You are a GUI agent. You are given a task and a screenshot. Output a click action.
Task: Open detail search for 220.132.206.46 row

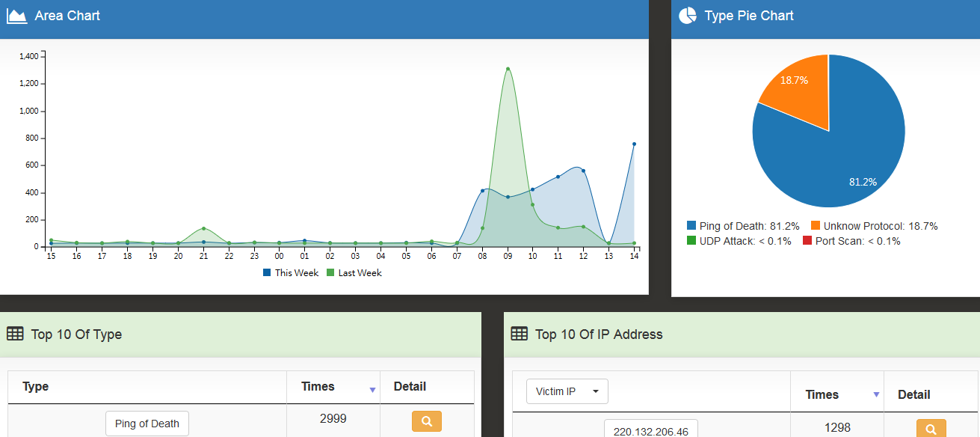(x=931, y=428)
